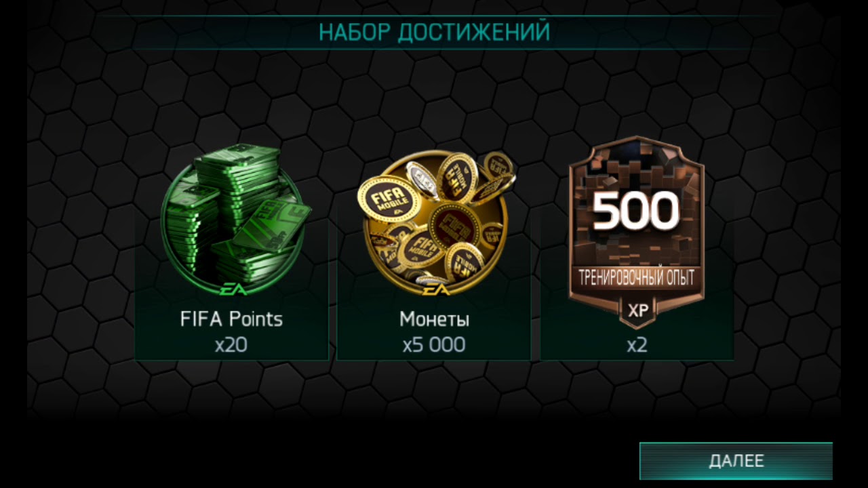This screenshot has width=868, height=488.
Task: Click the x5 000 coins quantity
Action: point(434,345)
